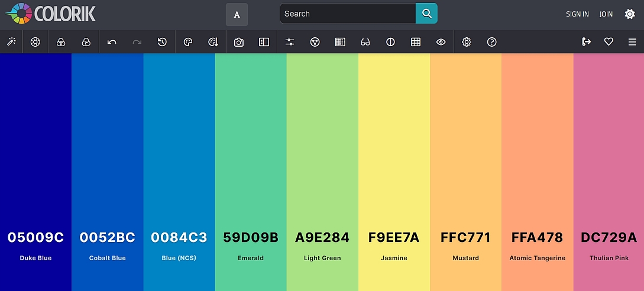Save palette with the heart icon
This screenshot has width=644, height=291.
609,41
